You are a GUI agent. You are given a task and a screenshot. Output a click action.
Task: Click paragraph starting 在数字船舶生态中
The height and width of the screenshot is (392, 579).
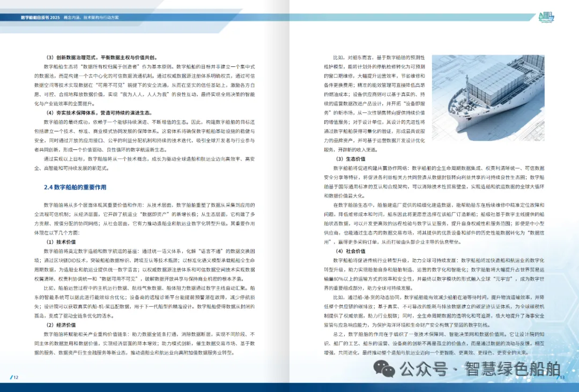click(x=434, y=223)
